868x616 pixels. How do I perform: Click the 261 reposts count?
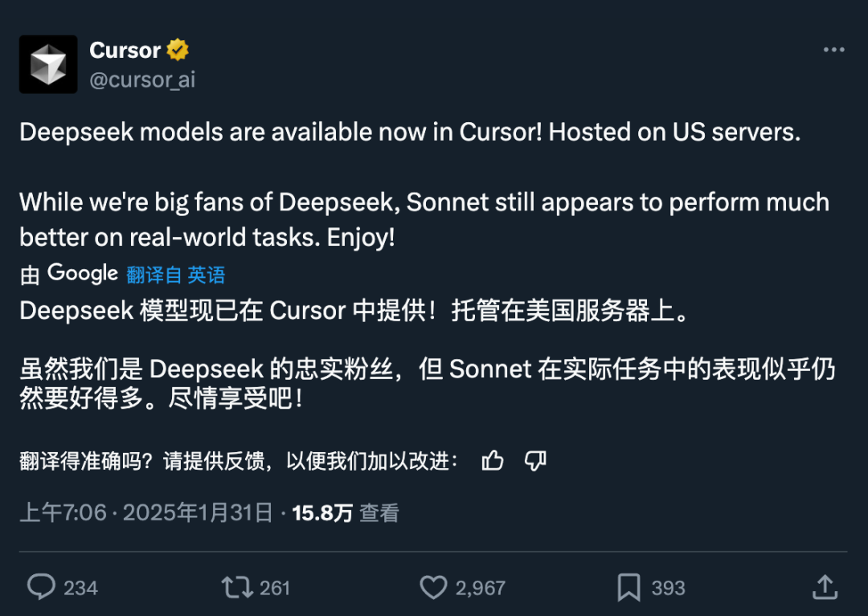[275, 588]
